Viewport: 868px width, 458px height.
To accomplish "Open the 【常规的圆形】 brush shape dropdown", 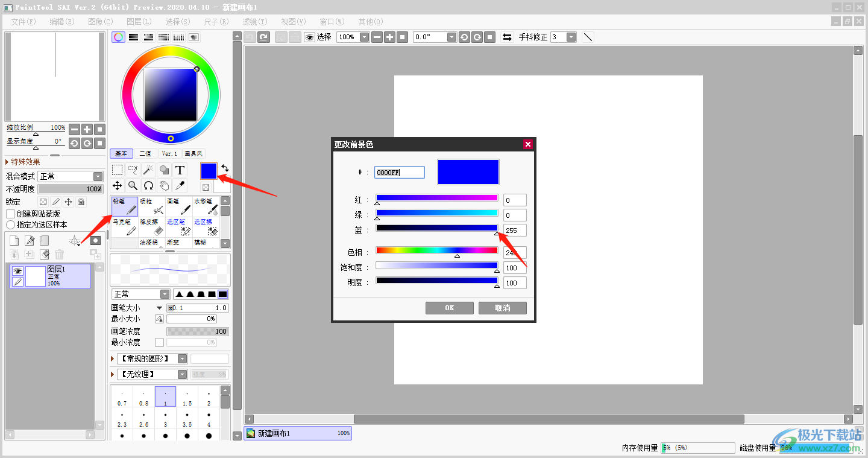I will click(x=182, y=358).
